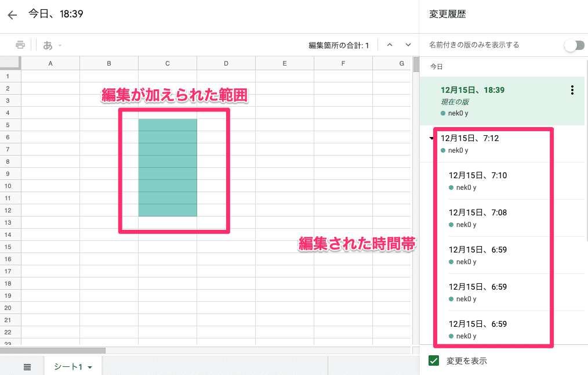Open version from 12月15日 7:10
The image size is (588, 375).
(477, 175)
